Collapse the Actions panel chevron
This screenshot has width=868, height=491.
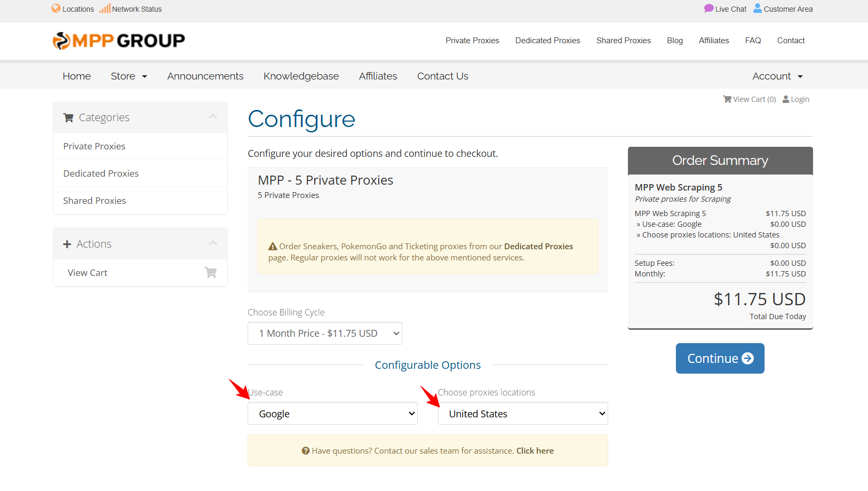click(213, 243)
